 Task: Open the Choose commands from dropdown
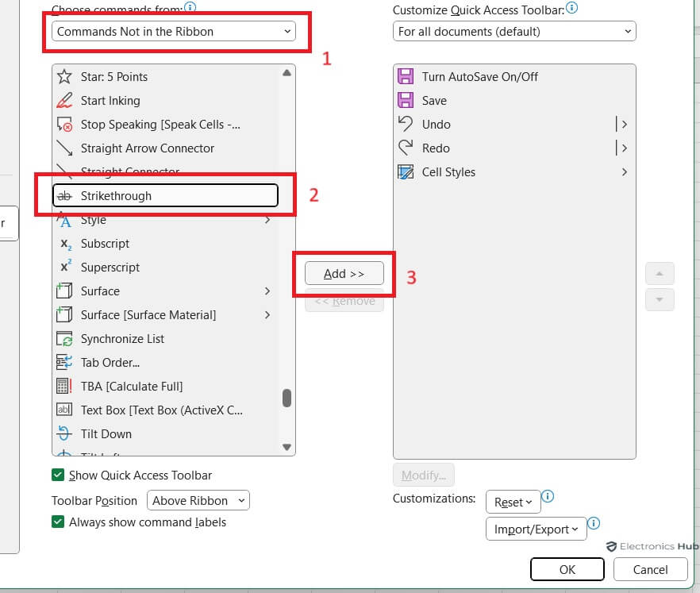click(174, 32)
